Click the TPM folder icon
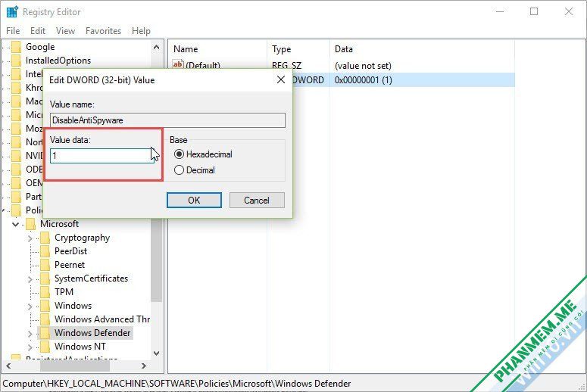This screenshot has width=587, height=392. tap(45, 292)
